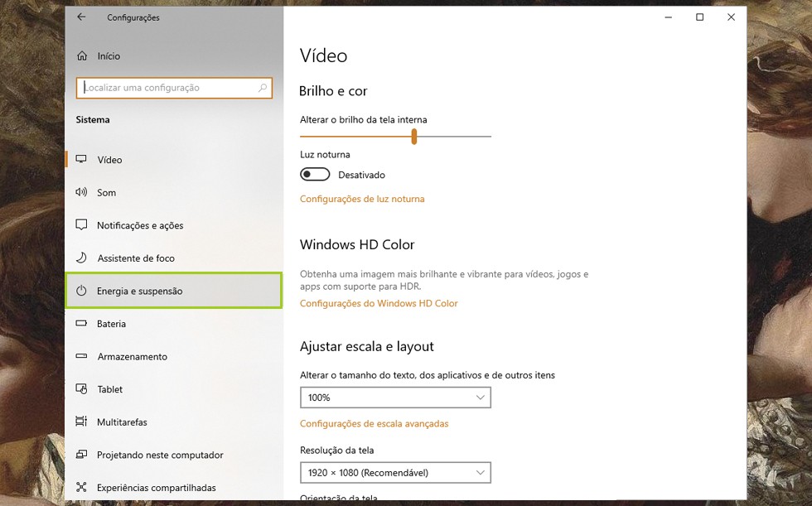Open the 1920 × 1080 resolution dropdown
This screenshot has height=506, width=812.
click(395, 472)
